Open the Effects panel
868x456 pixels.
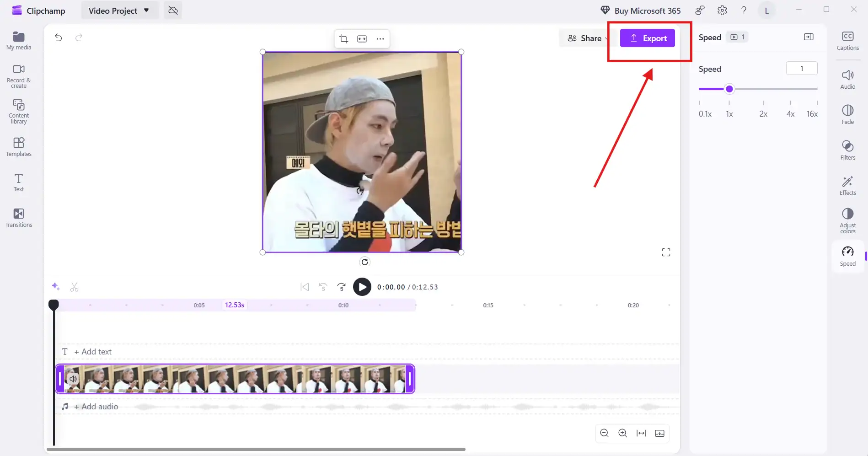pos(847,185)
